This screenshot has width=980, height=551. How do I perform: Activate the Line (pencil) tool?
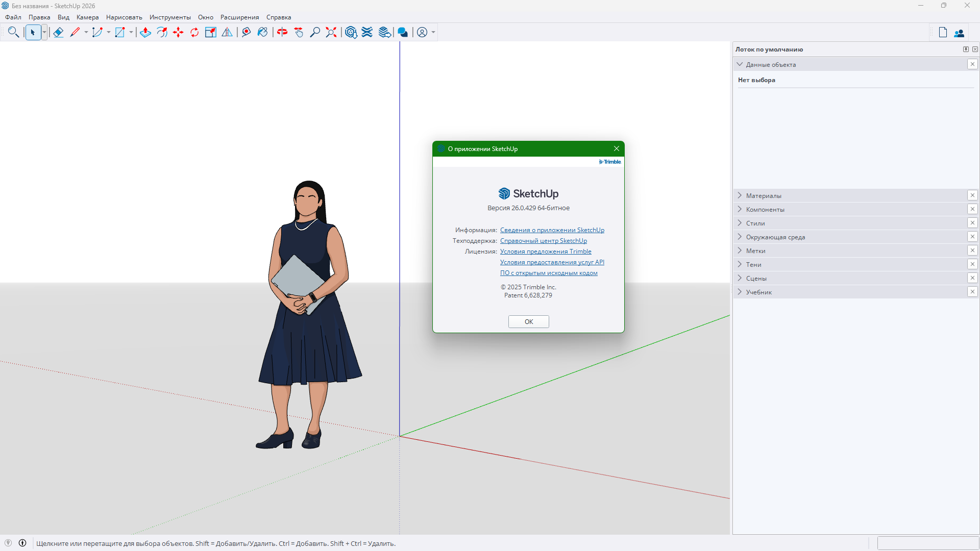tap(75, 32)
